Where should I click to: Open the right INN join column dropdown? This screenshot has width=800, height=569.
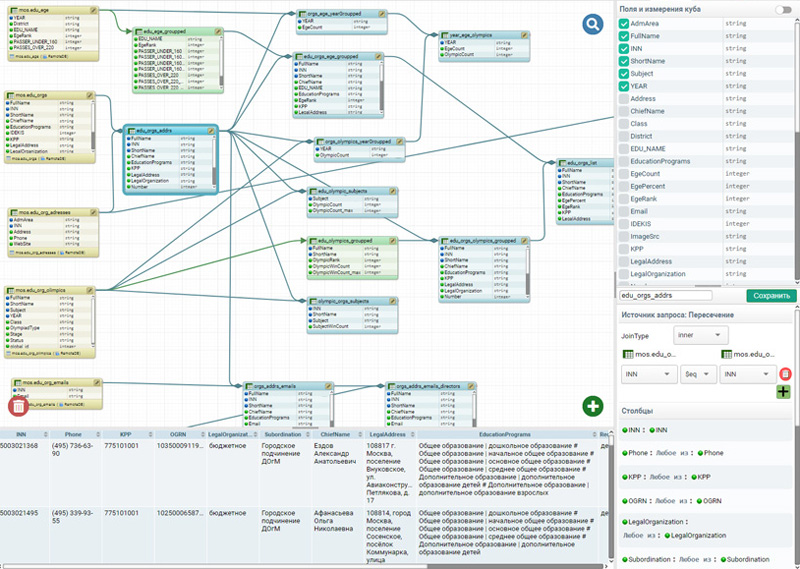748,374
